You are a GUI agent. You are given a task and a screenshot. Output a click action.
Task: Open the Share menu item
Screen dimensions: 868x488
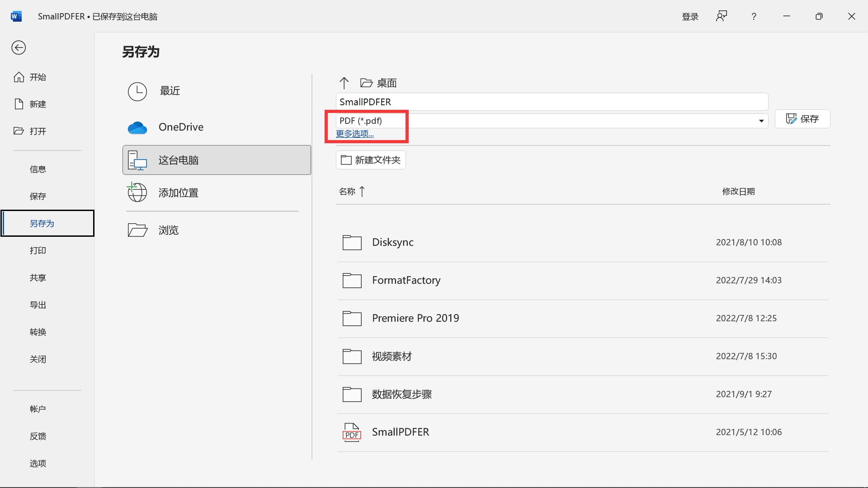tap(38, 278)
